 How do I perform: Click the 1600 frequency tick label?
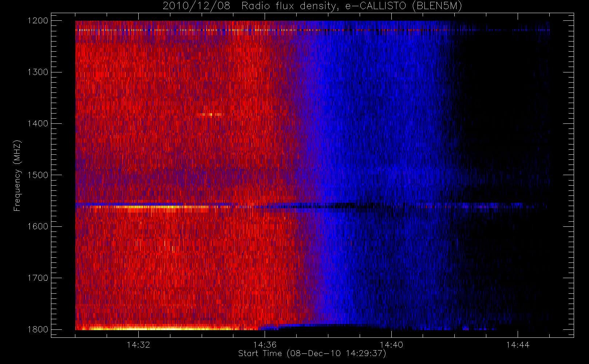38,226
